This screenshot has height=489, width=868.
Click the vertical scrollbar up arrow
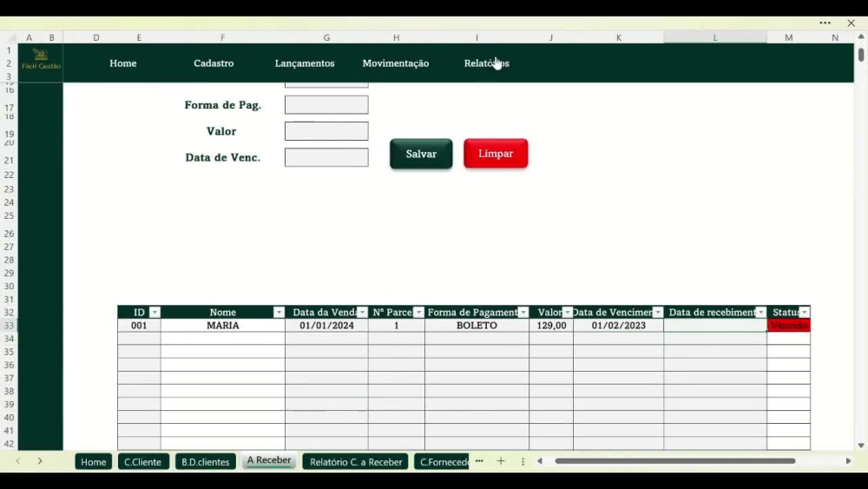pos(861,36)
